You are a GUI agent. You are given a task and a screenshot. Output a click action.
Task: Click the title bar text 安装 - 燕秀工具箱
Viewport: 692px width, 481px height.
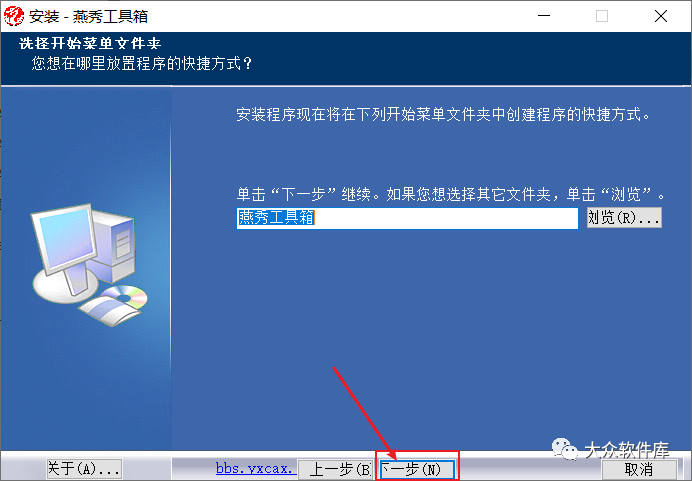(88, 17)
